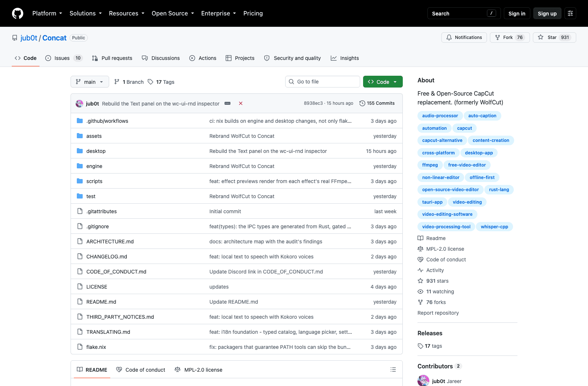The height and width of the screenshot is (386, 588).
Task: Open Activity link in About
Action: point(431,270)
